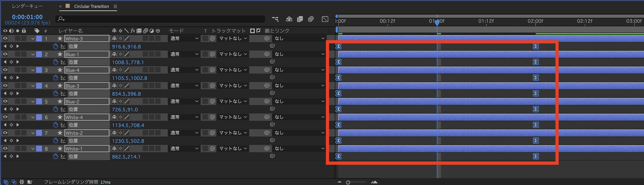Click zoom-in mountains icon on timeline

click(x=374, y=182)
